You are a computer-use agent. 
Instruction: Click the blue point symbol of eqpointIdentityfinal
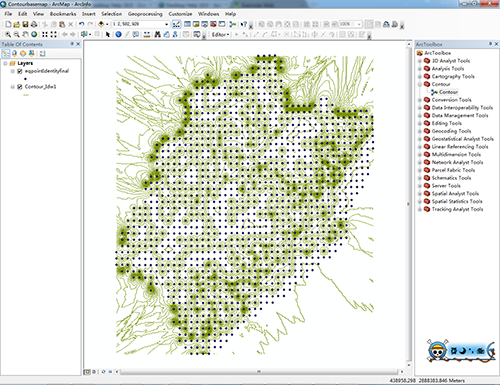click(26, 79)
